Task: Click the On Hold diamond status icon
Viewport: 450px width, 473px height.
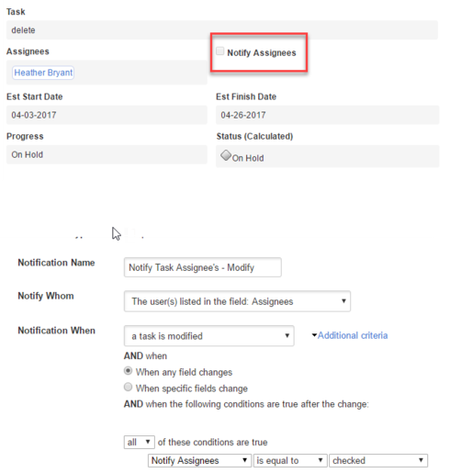Action: point(226,155)
